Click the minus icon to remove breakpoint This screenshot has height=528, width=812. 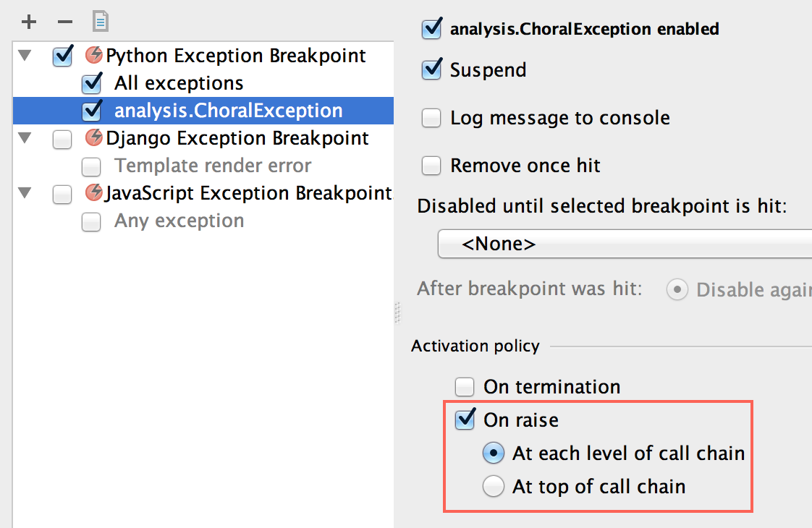[65, 22]
